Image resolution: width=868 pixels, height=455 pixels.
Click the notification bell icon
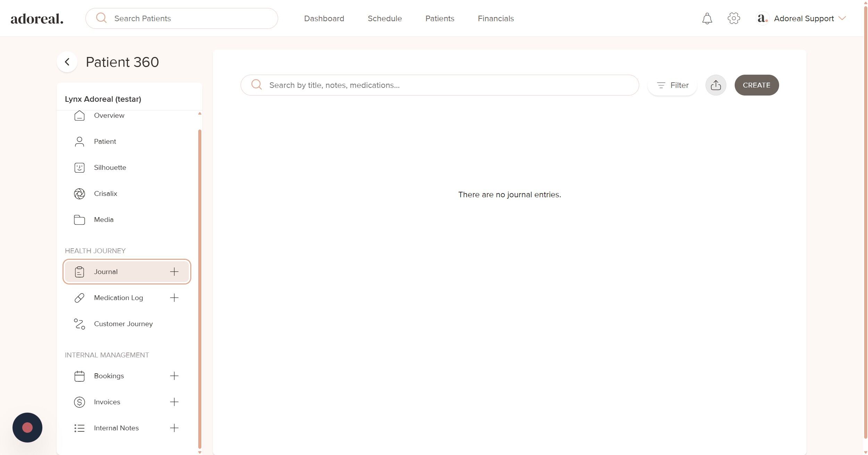click(x=707, y=18)
